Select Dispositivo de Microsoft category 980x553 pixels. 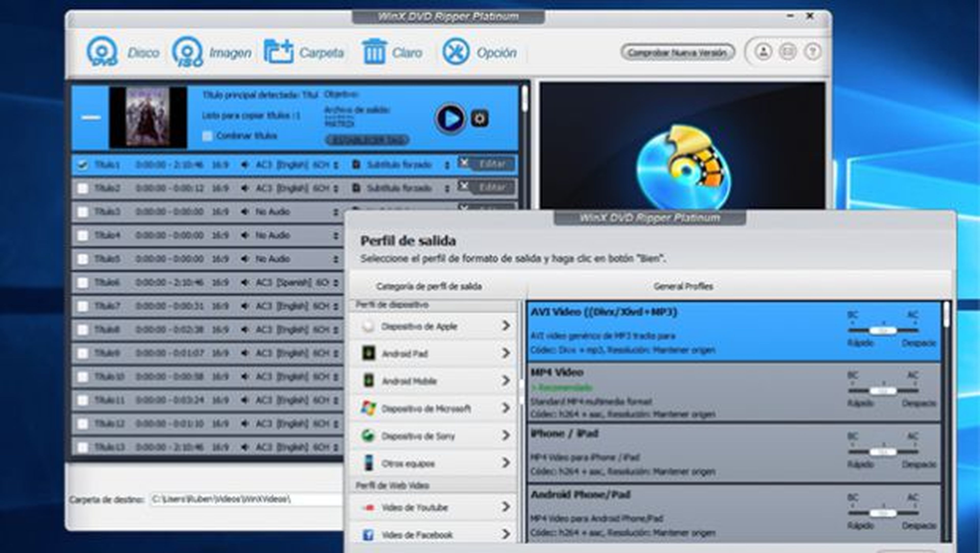433,408
